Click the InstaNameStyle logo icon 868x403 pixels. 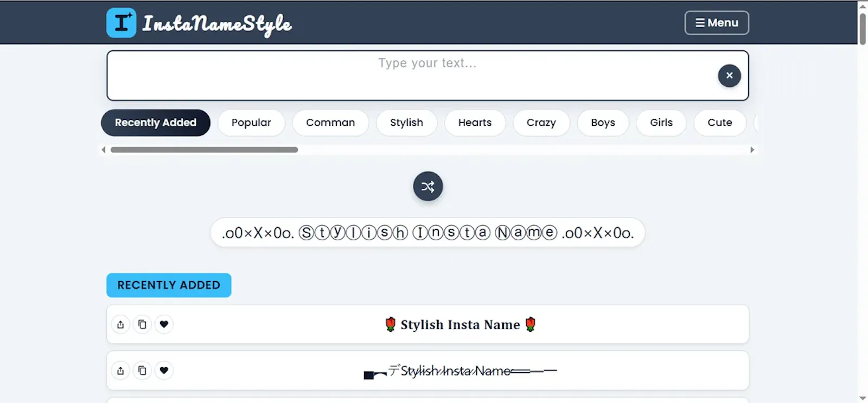[121, 23]
